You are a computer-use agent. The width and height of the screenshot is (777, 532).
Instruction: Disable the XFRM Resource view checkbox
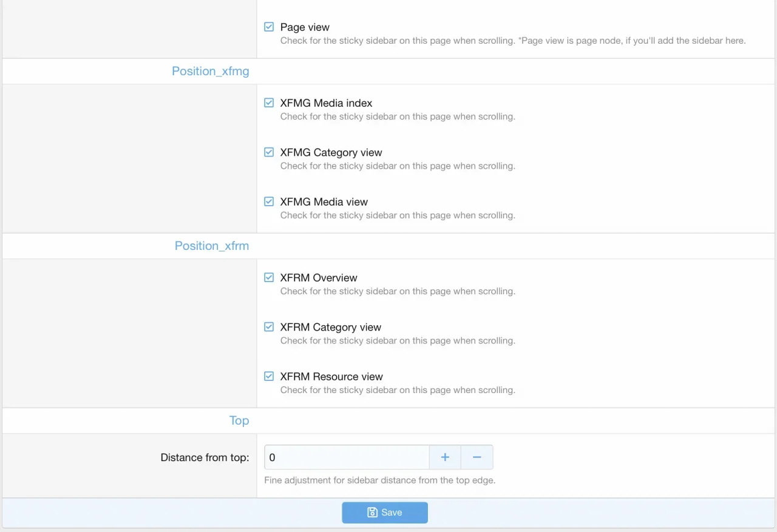[269, 377]
